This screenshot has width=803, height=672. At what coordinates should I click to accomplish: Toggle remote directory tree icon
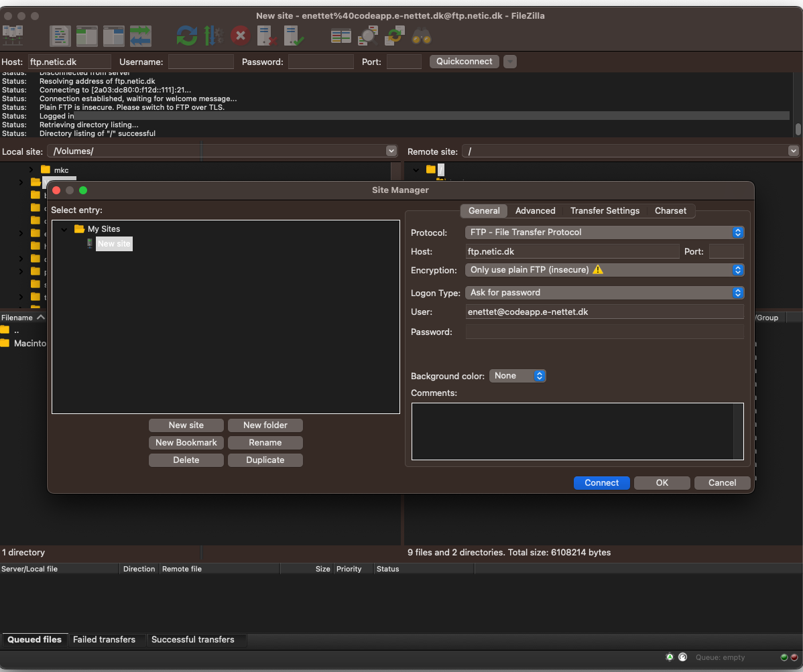tap(113, 36)
